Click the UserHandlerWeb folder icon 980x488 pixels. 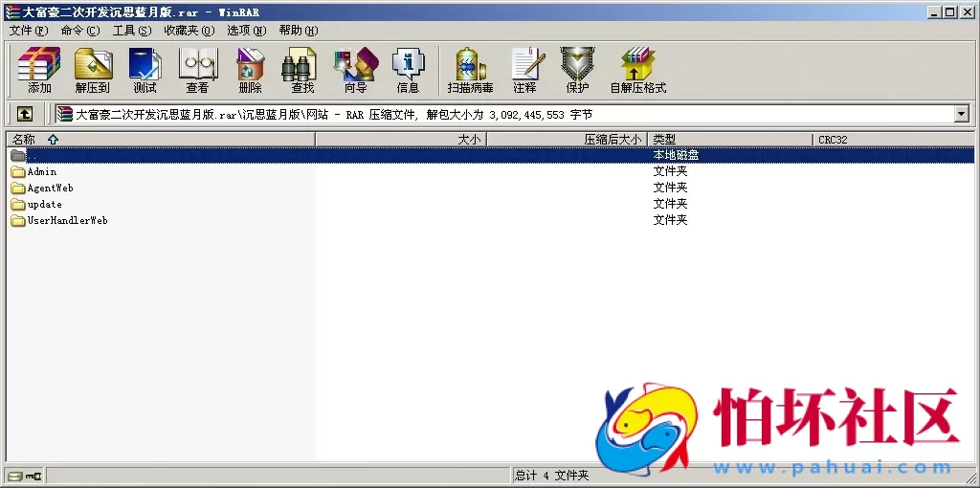click(x=18, y=221)
